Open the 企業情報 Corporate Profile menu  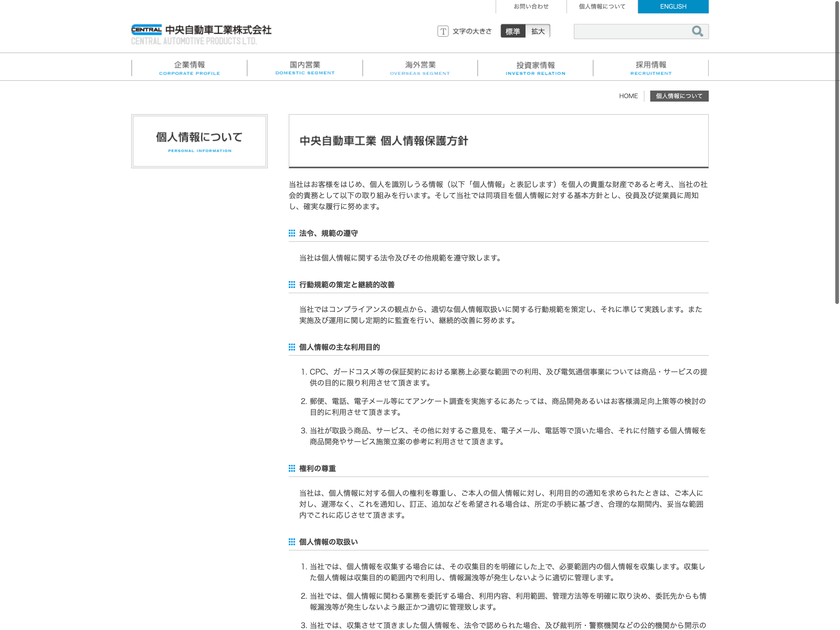click(x=190, y=68)
